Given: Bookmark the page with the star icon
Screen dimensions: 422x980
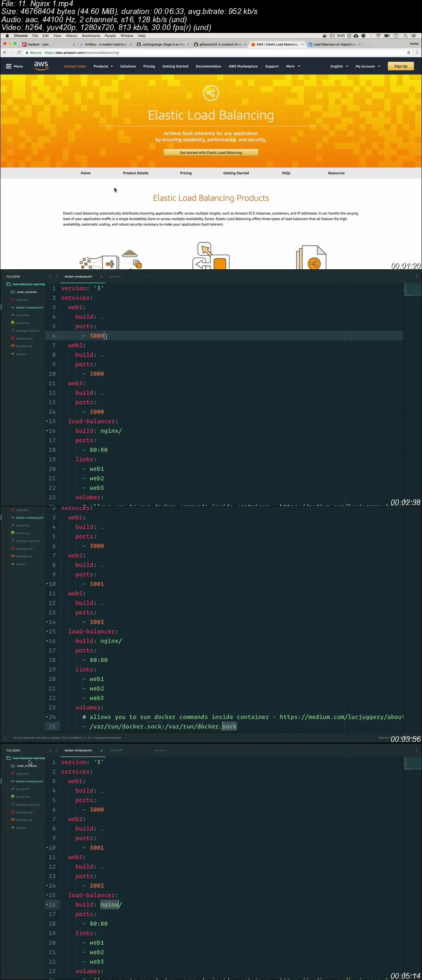Looking at the screenshot, I should coord(409,53).
